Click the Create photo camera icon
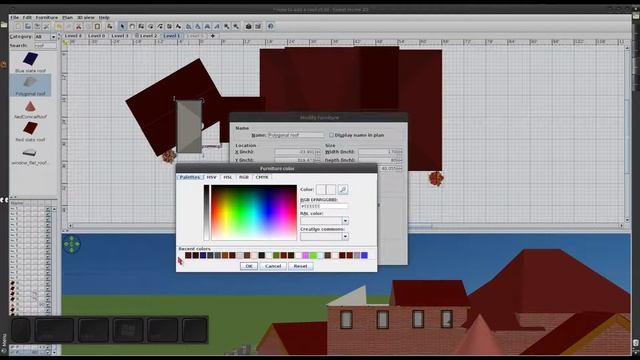The height and width of the screenshot is (360, 640). [248, 26]
